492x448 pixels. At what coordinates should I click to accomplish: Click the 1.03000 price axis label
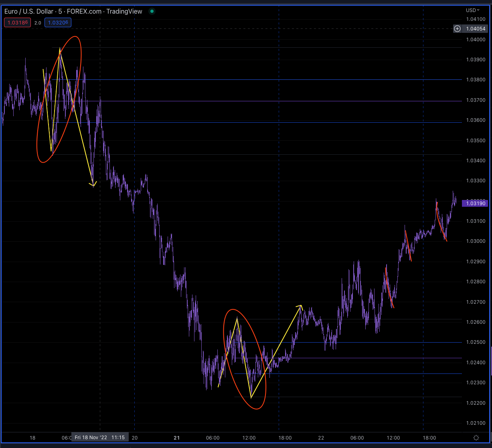click(x=476, y=241)
